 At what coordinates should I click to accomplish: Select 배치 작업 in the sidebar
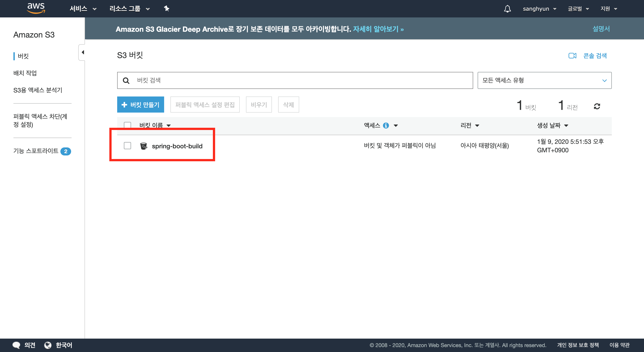[x=25, y=73]
